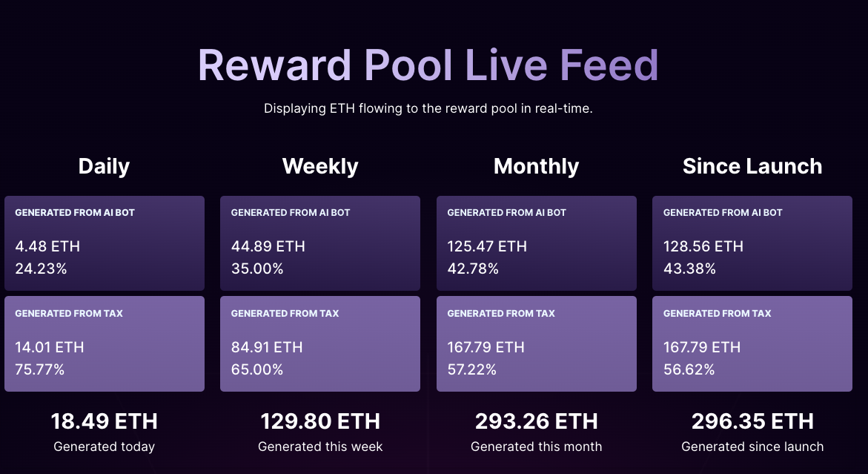The height and width of the screenshot is (474, 868).
Task: Open the Since Launch AI bot card, 128.56 ETH
Action: click(x=752, y=243)
